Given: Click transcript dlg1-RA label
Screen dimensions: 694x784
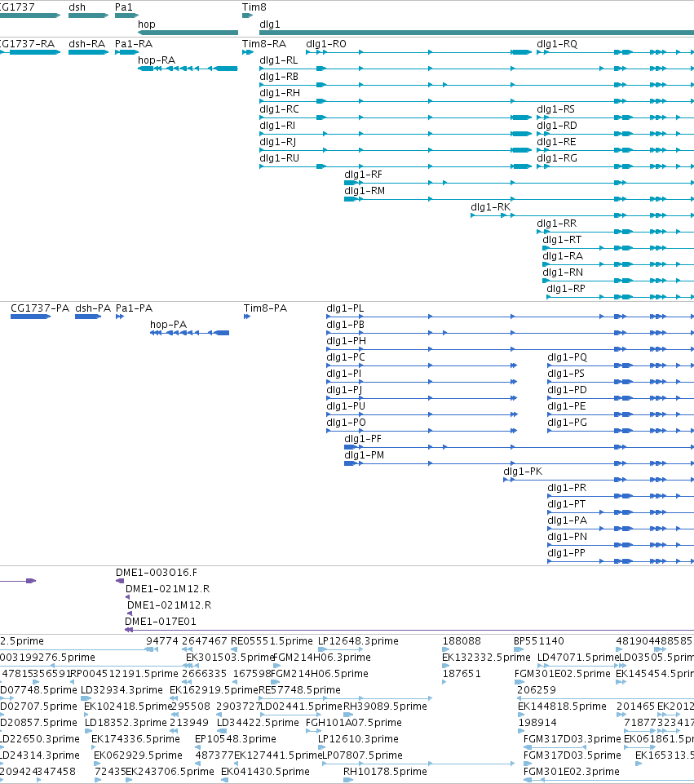Looking at the screenshot, I should pos(563,256).
